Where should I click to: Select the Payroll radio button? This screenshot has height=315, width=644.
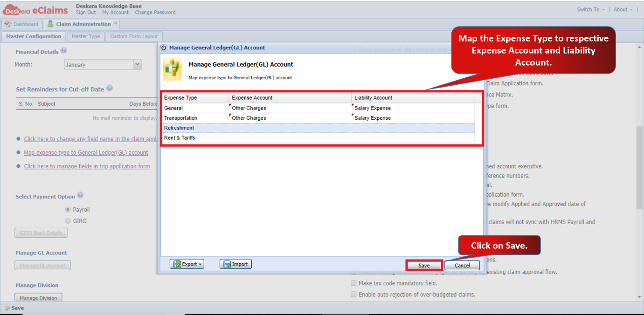click(x=68, y=210)
